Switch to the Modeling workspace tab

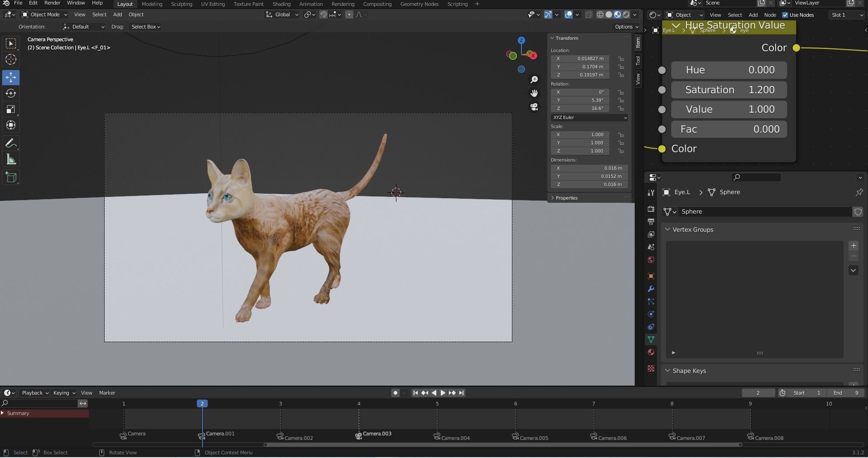point(152,4)
